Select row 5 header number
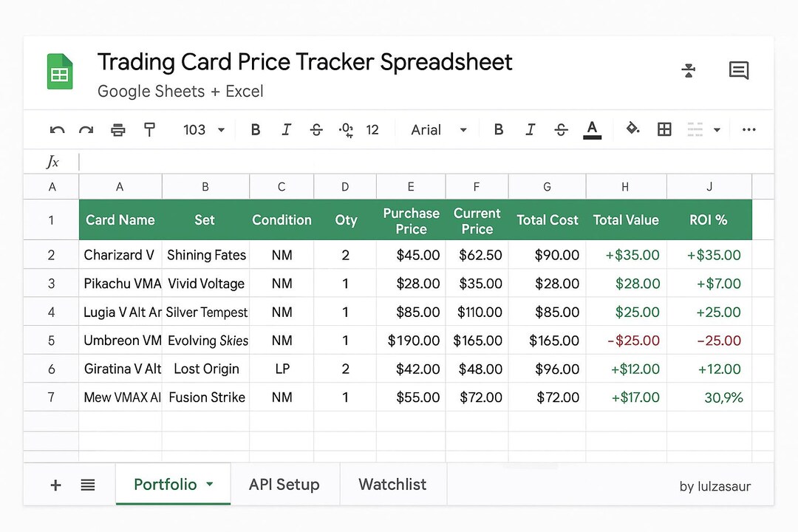Image resolution: width=798 pixels, height=532 pixels. (x=51, y=341)
